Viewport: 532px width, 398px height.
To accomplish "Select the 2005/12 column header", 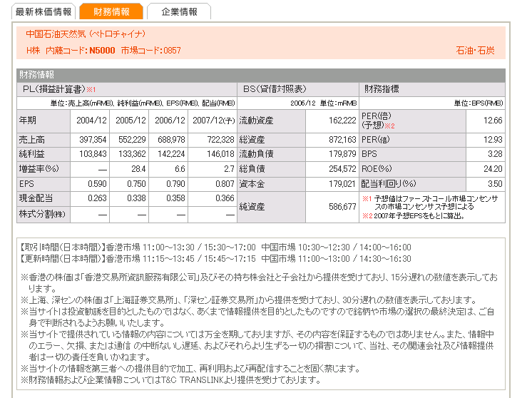I will click(x=129, y=121).
